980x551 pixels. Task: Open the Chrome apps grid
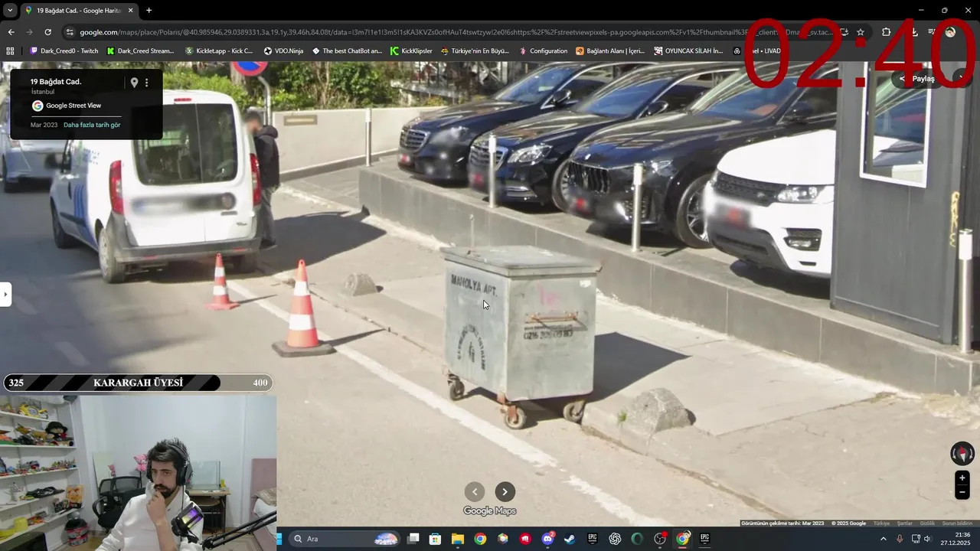[10, 51]
